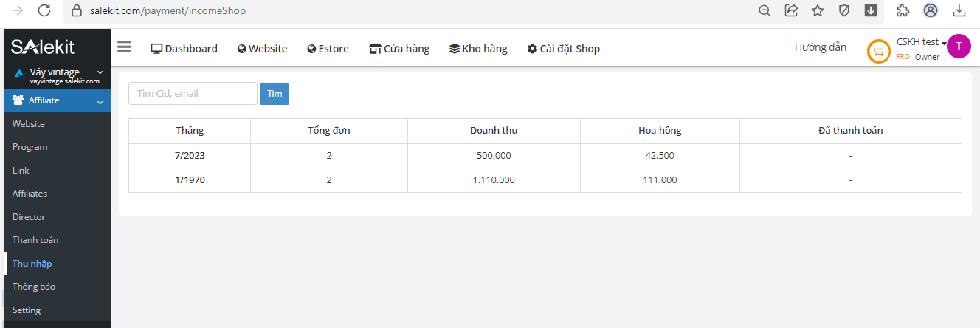Select Thanh toán in the sidebar
The image size is (980, 328).
click(35, 240)
